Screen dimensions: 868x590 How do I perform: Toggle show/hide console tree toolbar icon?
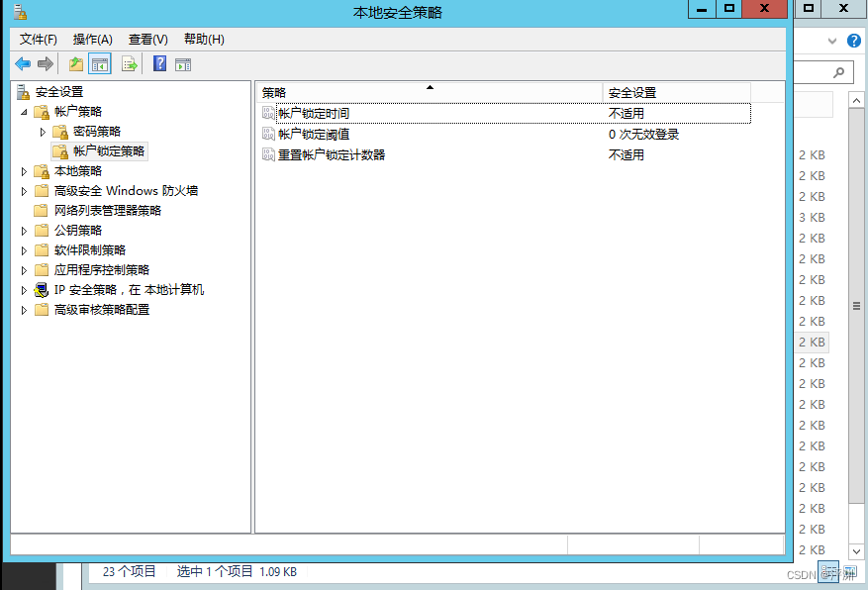pos(100,64)
